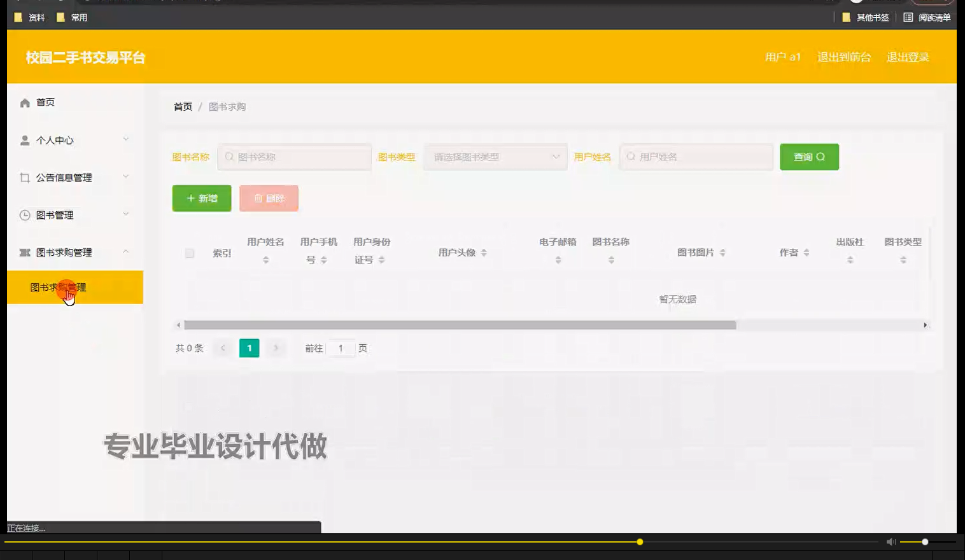
Task: Select the 图书求购管理 sidebar icon
Action: click(25, 252)
